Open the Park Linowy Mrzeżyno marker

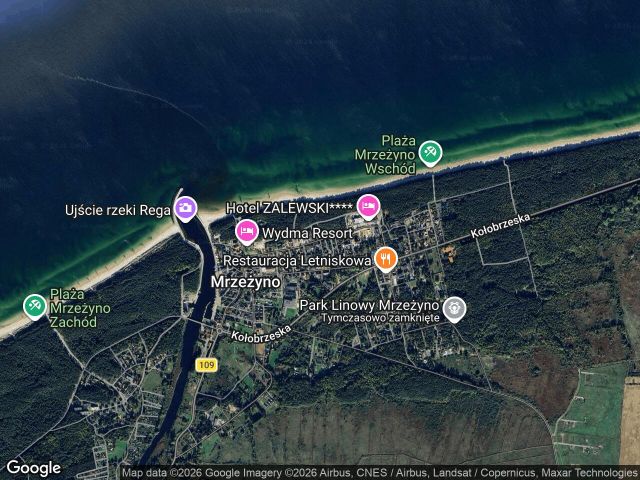tap(454, 309)
